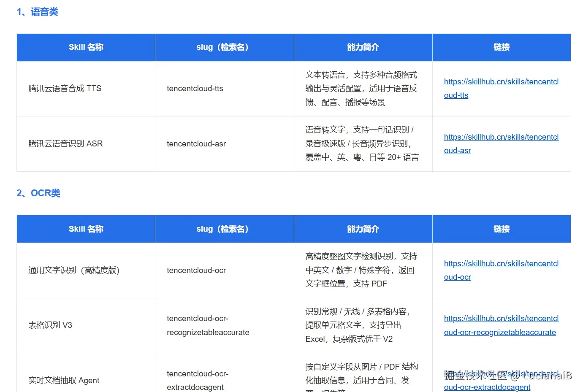583x392 pixels.
Task: Click the '1、语音类' section heading
Action: [38, 12]
